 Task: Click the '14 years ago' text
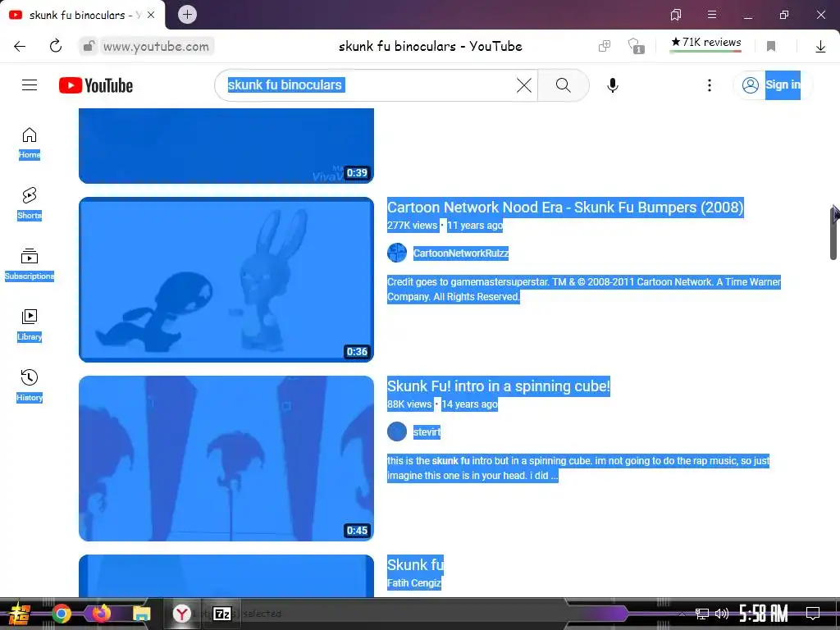pyautogui.click(x=470, y=404)
